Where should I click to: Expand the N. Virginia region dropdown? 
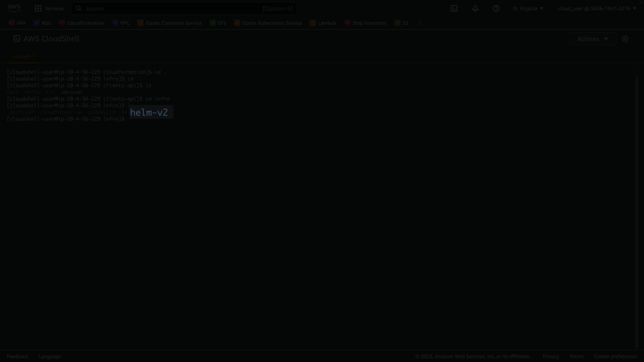(528, 8)
